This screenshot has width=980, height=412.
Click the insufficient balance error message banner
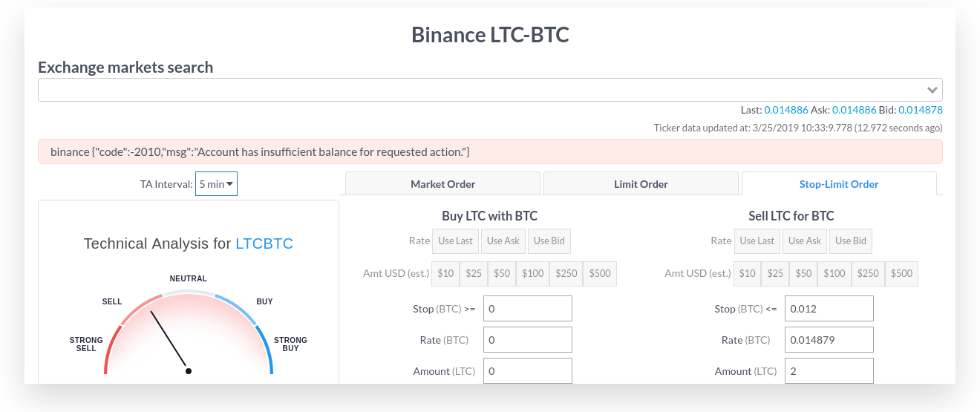point(490,151)
